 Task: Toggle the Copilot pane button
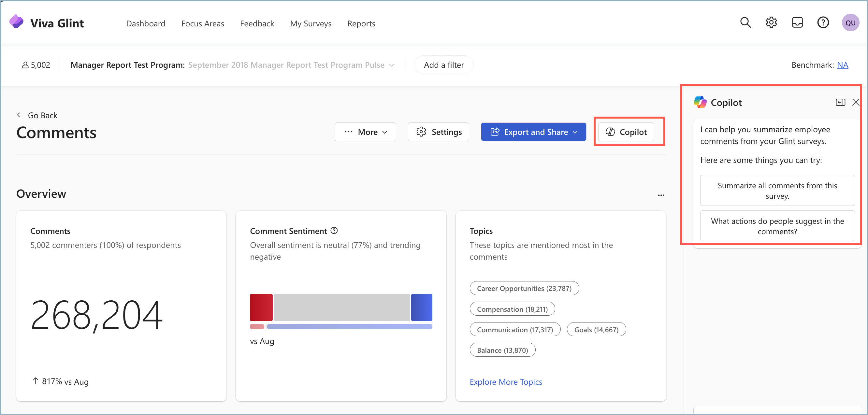[x=626, y=132]
